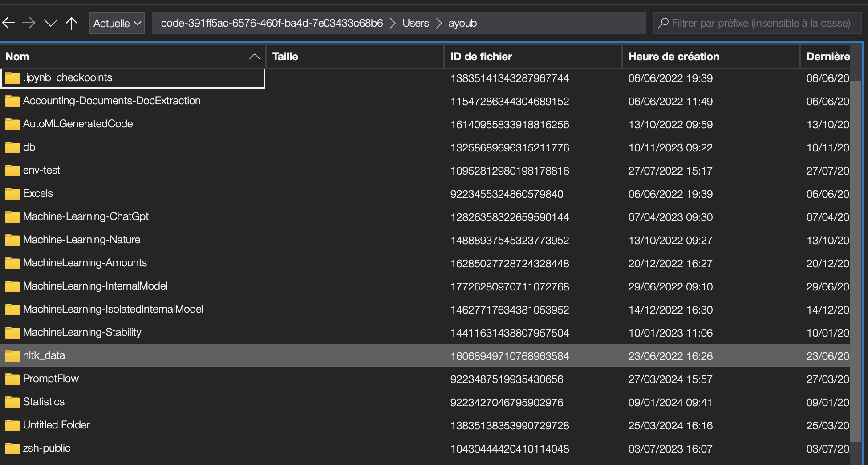This screenshot has height=465, width=868.
Task: Click the nltk_data folder name
Action: pyautogui.click(x=44, y=355)
